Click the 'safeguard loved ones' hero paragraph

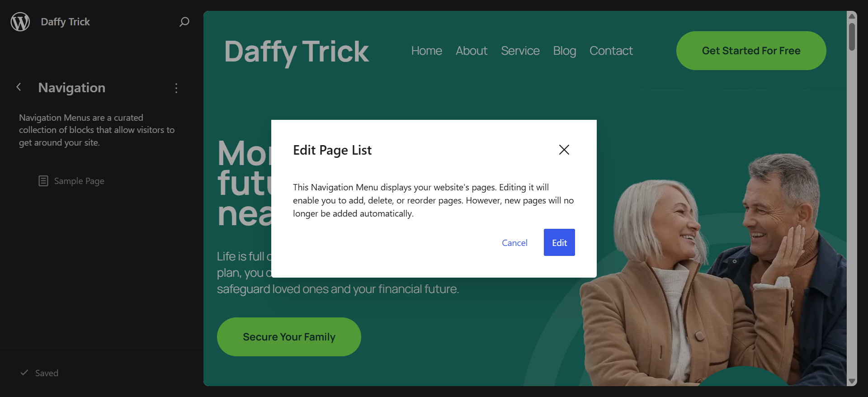click(x=338, y=273)
